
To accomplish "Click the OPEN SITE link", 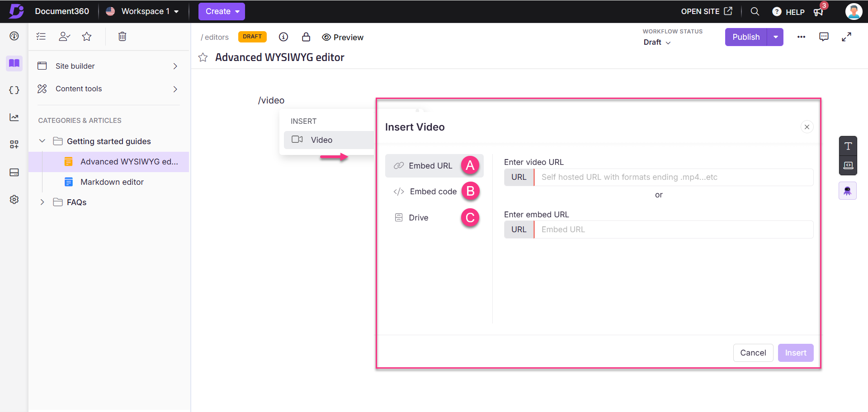I will [x=707, y=11].
